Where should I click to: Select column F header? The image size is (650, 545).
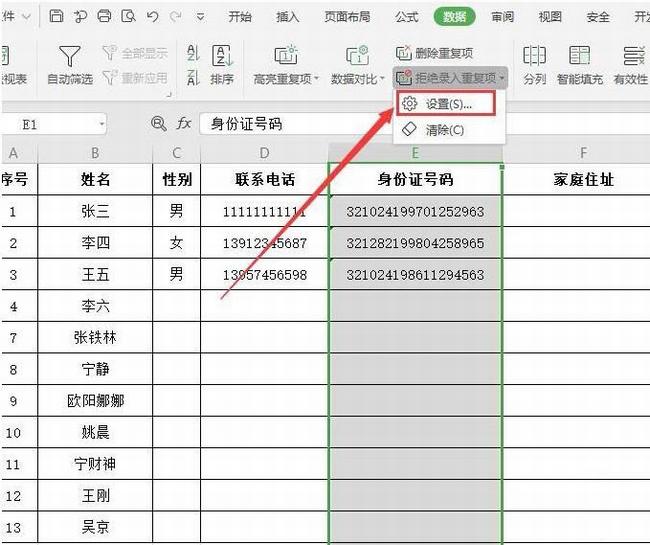pyautogui.click(x=583, y=153)
